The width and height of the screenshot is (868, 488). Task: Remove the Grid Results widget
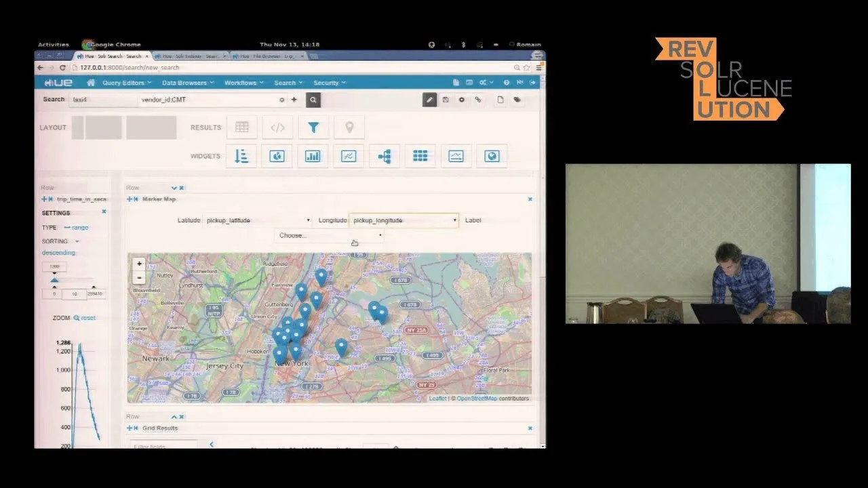coord(530,428)
